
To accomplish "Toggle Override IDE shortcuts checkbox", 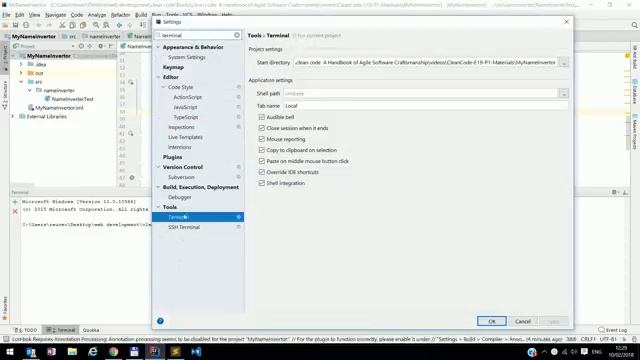I will 262,172.
